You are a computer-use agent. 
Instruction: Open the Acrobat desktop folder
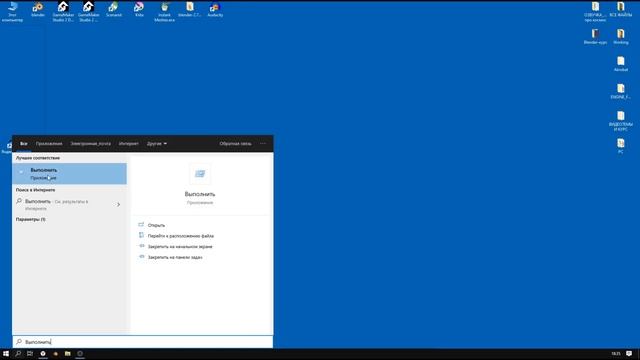pos(620,64)
